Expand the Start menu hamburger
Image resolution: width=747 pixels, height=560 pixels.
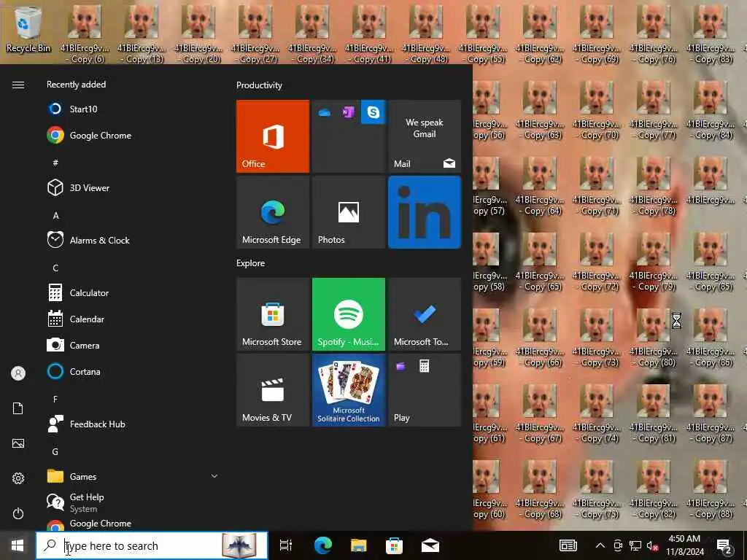click(x=18, y=85)
